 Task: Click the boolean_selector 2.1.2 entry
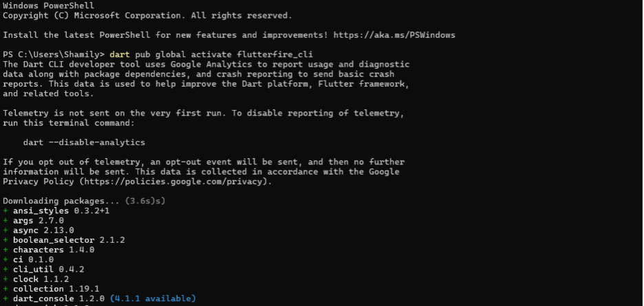tap(68, 240)
